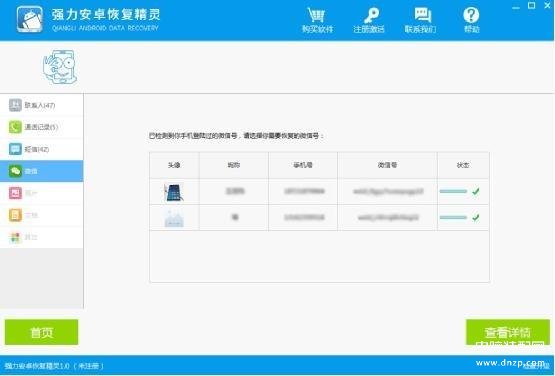Screen dimensions: 555x376
Task: Click the 昵称 column header
Action: (x=234, y=165)
